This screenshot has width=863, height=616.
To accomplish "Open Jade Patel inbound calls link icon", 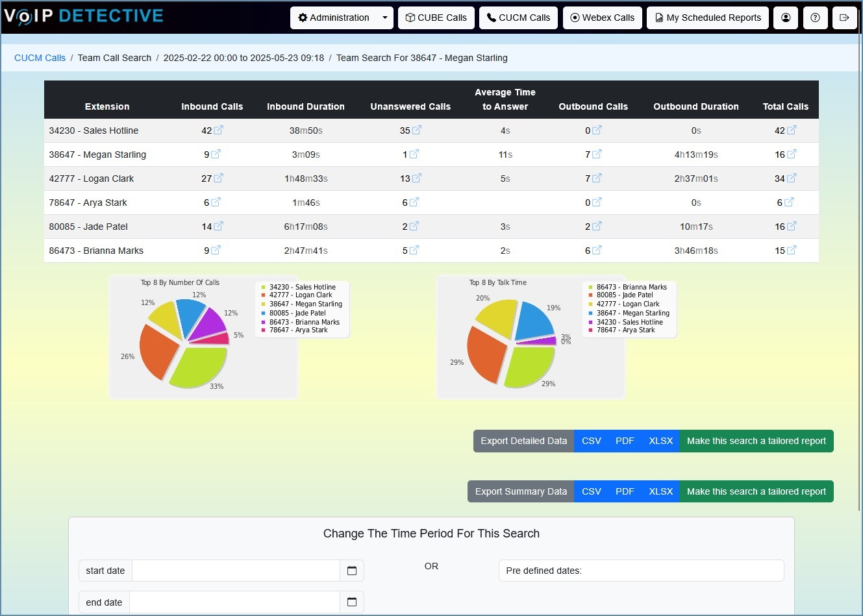I will 218,227.
